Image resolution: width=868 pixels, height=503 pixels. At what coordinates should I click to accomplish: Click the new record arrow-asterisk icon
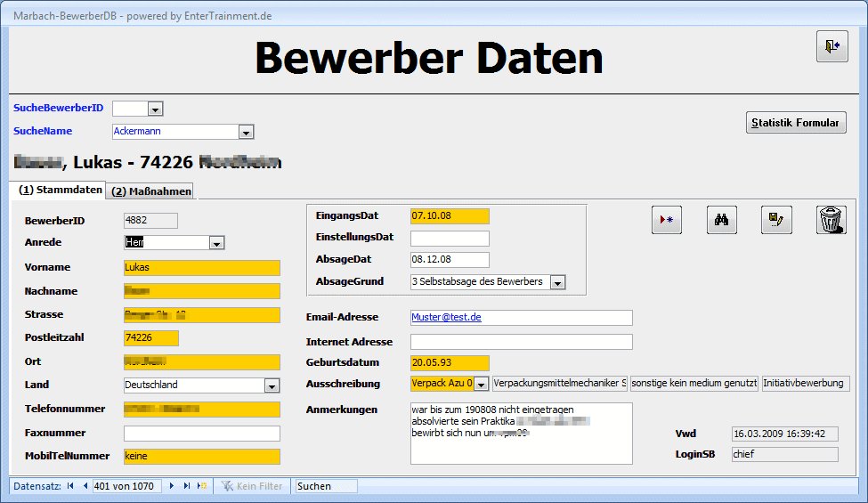667,220
